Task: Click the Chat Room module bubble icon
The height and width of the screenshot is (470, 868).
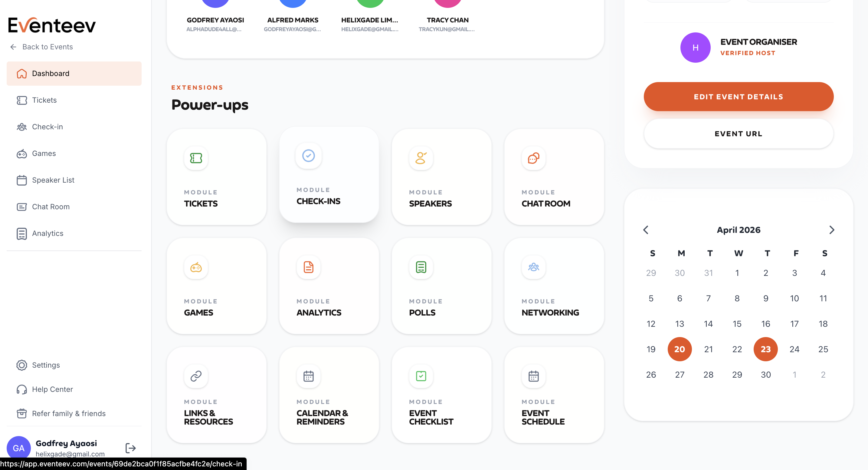Action: (x=533, y=158)
